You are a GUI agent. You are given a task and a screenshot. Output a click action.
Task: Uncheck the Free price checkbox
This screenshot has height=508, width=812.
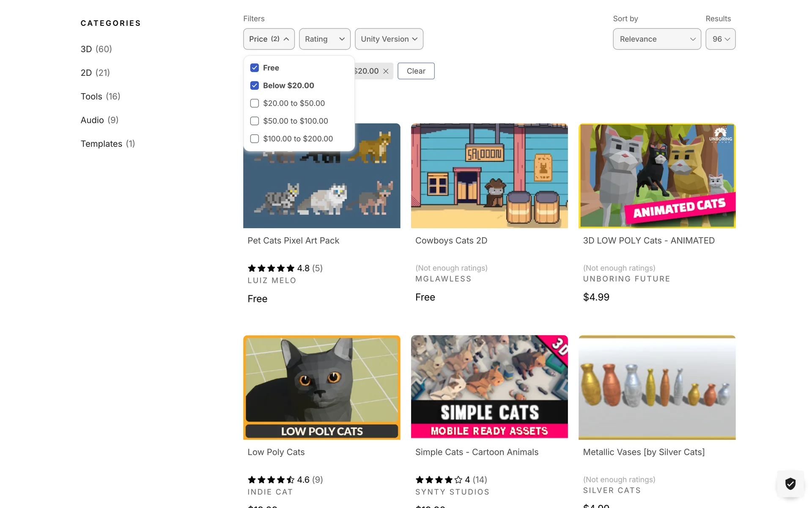pos(255,68)
